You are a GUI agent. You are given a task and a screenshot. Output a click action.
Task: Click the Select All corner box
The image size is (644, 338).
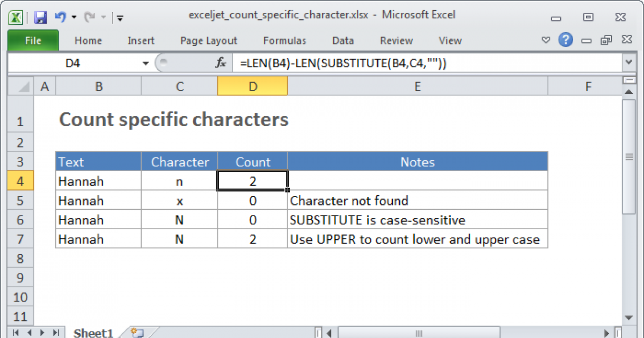tap(21, 86)
